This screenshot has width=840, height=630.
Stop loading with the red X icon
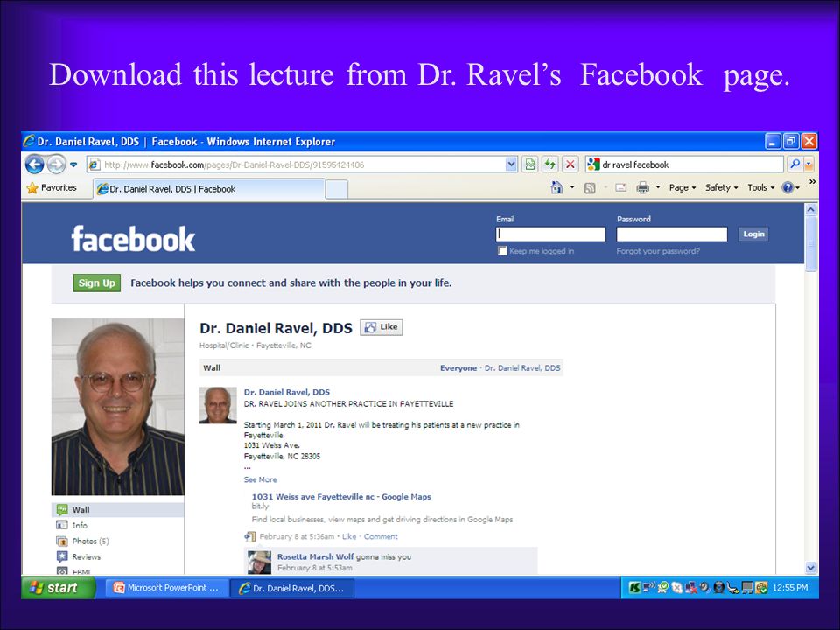570,164
